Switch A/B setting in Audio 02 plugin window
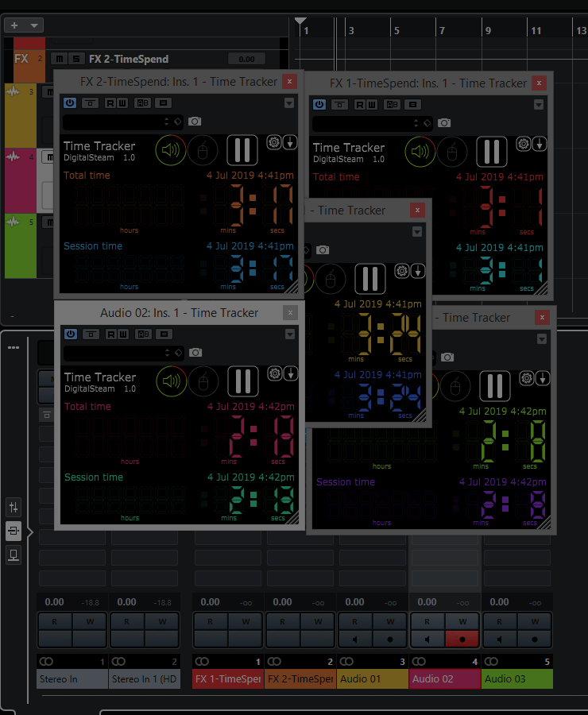This screenshot has width=588, height=715. pos(144,334)
